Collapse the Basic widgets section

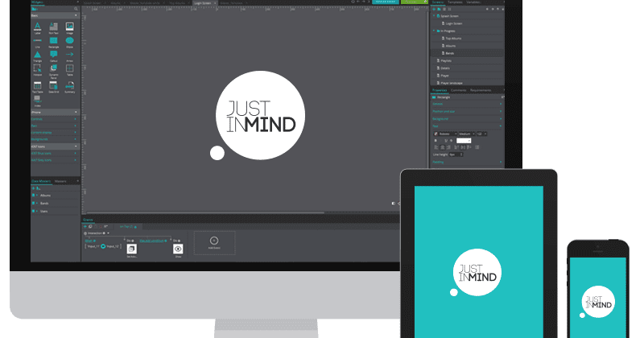76,15
